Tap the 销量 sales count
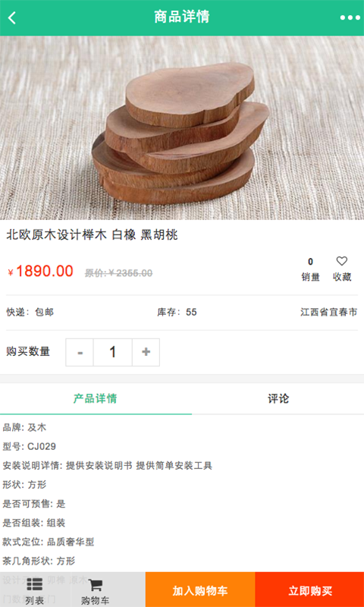This screenshot has width=364, height=607. (311, 270)
